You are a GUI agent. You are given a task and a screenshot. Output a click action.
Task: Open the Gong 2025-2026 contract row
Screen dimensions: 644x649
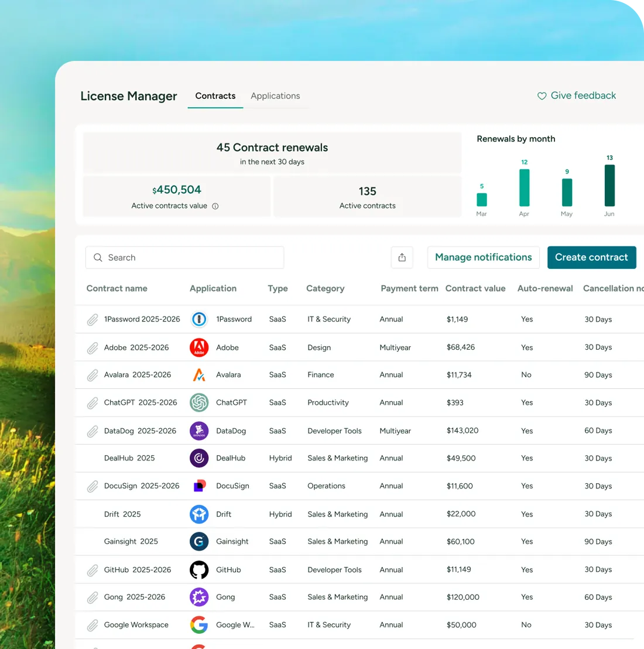(359, 597)
